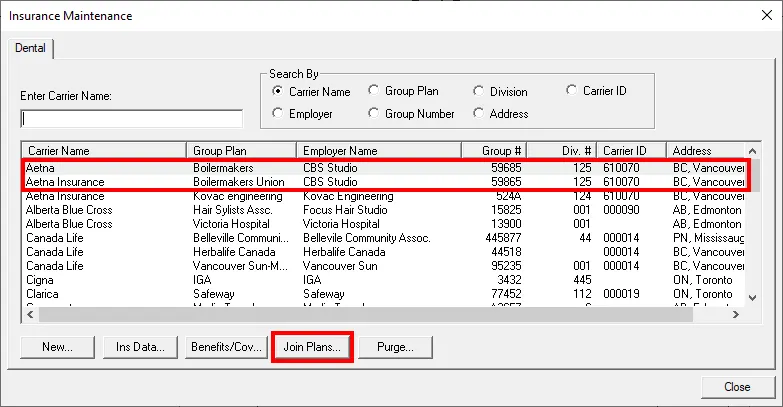783x407 pixels.
Task: Click group number 59865
Action: (506, 182)
